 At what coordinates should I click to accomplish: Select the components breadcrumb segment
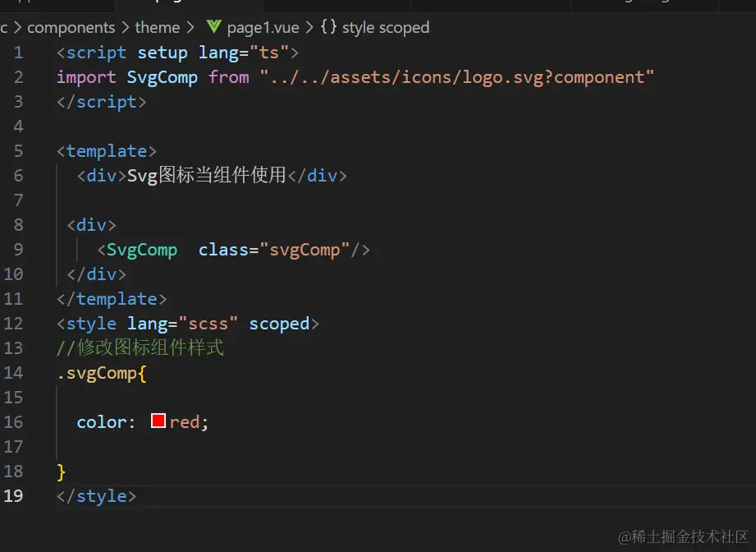(71, 27)
